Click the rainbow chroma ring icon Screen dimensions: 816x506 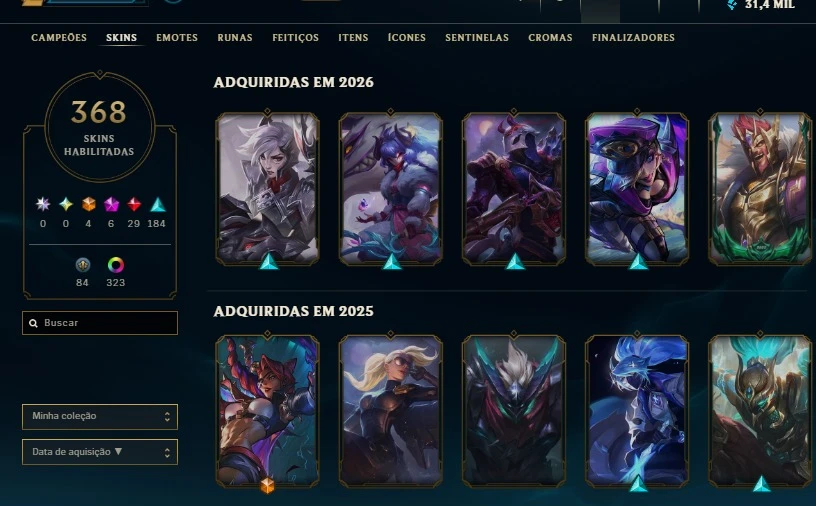[116, 265]
